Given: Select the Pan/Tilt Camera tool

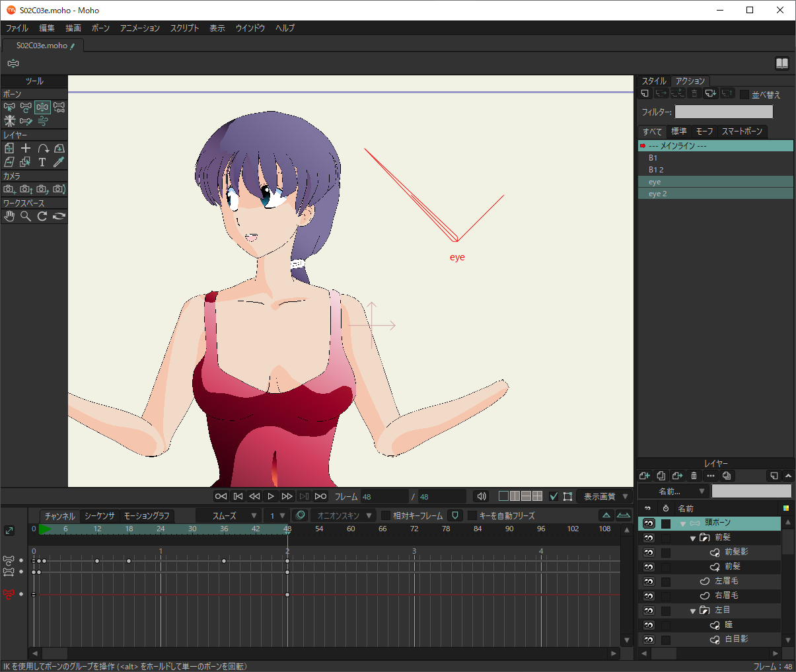Looking at the screenshot, I should click(59, 189).
